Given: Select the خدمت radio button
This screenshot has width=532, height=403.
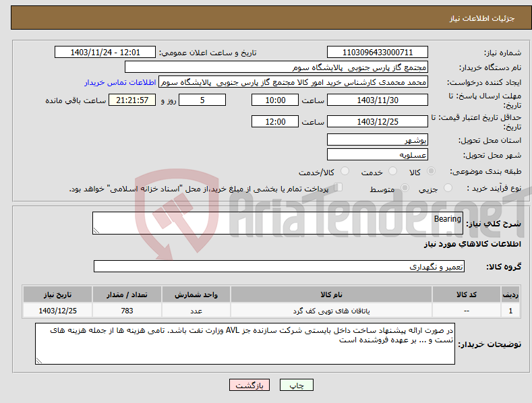Looking at the screenshot, I should tap(392, 171).
